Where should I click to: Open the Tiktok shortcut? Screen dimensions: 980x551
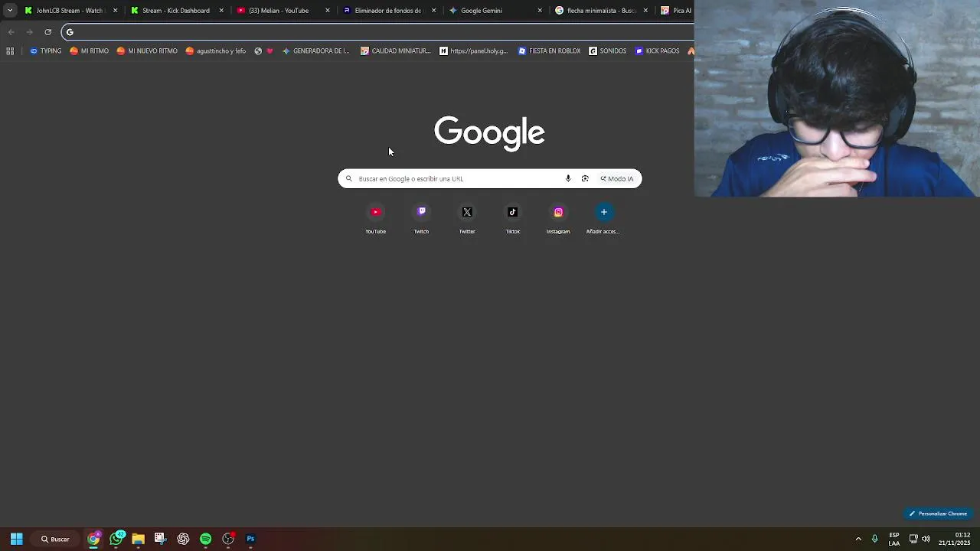512,219
